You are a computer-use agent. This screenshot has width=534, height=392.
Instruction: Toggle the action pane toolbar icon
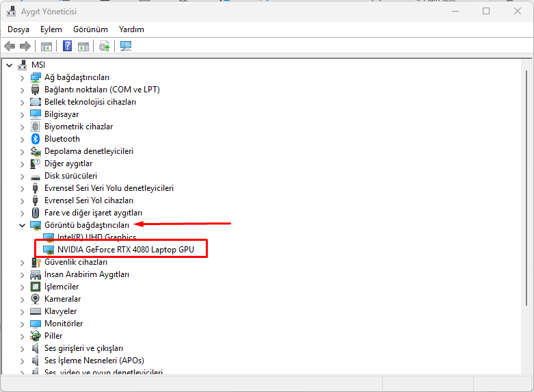pyautogui.click(x=83, y=46)
